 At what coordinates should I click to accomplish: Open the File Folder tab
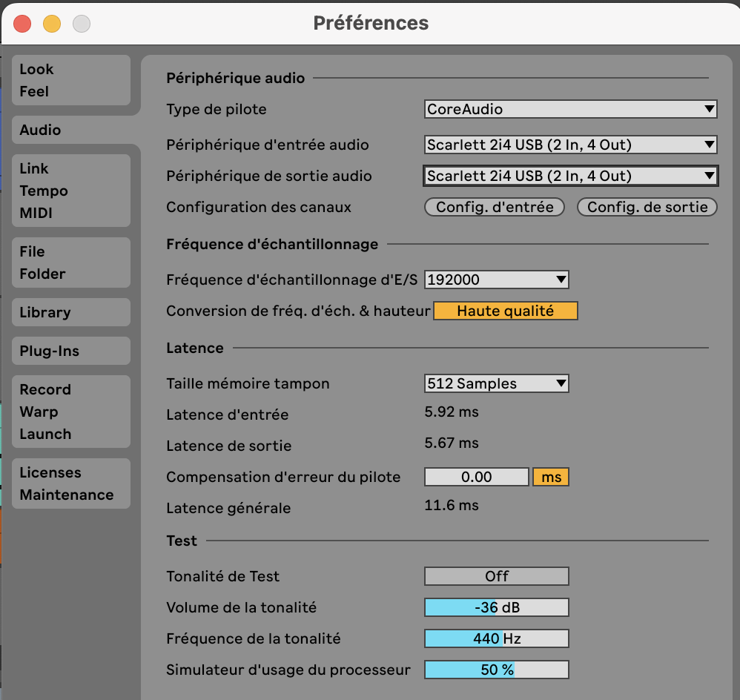[x=71, y=262]
